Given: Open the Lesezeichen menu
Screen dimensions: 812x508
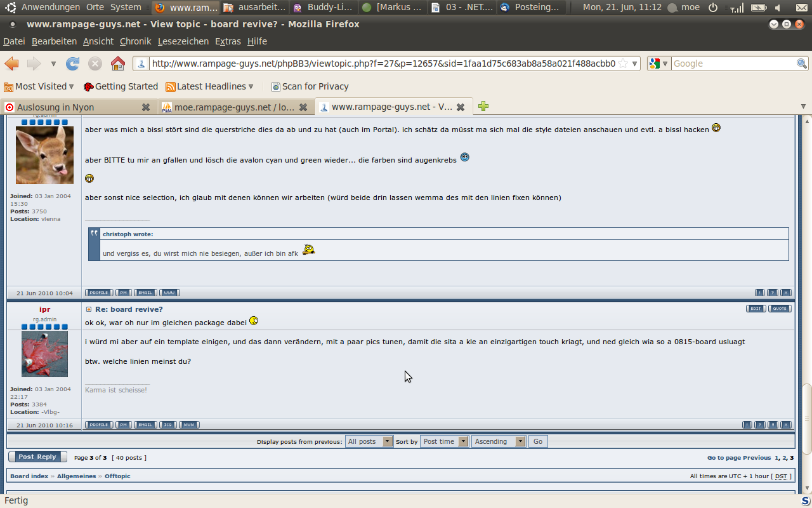Looking at the screenshot, I should point(183,41).
